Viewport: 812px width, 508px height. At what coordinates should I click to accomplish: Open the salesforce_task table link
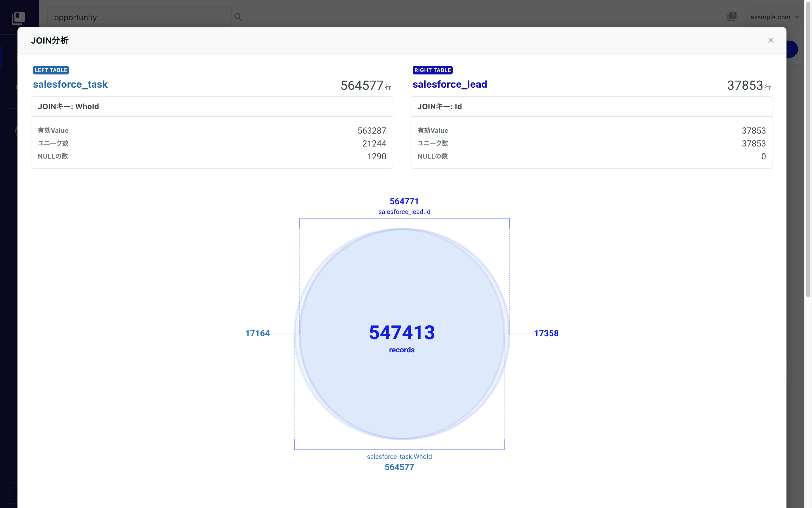(70, 84)
